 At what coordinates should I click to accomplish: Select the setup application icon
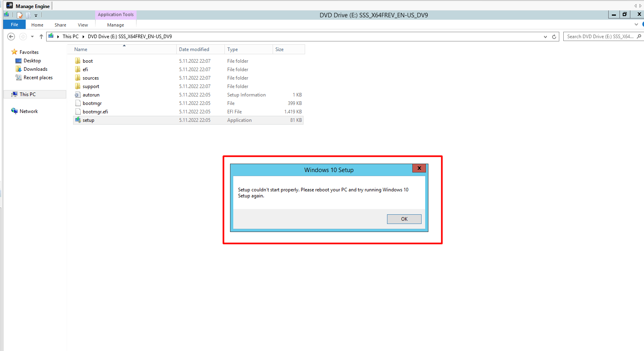[x=78, y=120]
